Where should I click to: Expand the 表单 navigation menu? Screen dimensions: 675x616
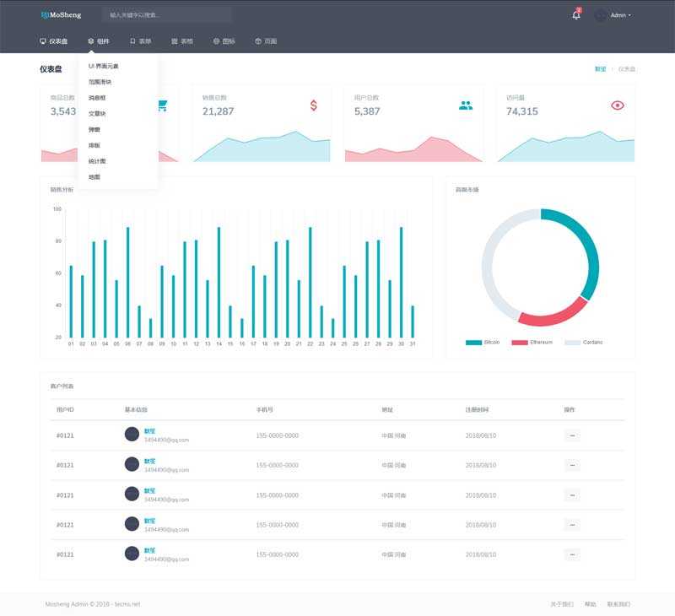coord(140,41)
